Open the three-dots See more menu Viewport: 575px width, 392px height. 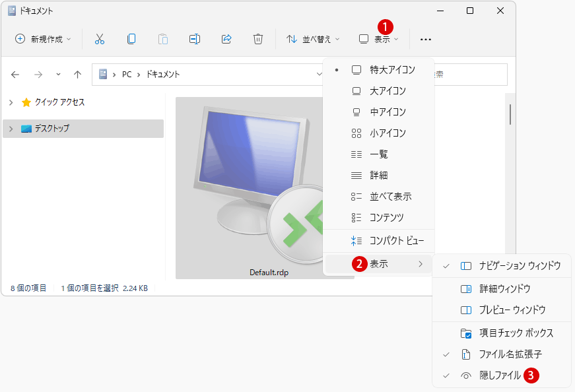pyautogui.click(x=425, y=39)
